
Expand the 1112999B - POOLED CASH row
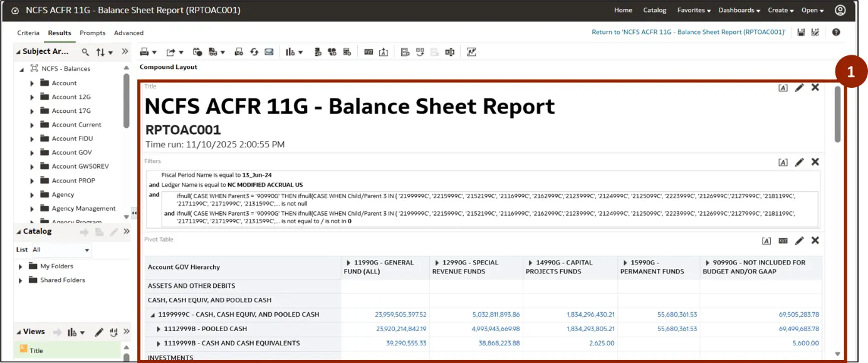(159, 329)
